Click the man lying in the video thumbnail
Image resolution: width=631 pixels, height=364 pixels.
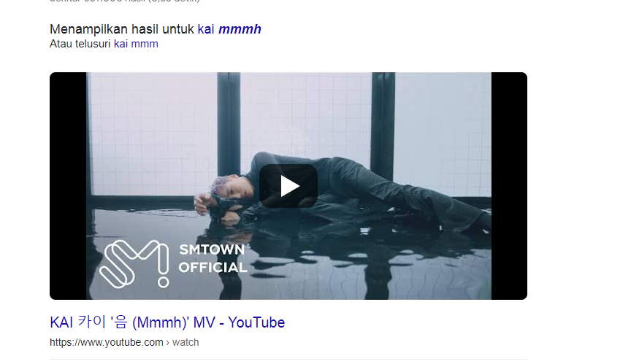tap(342, 189)
